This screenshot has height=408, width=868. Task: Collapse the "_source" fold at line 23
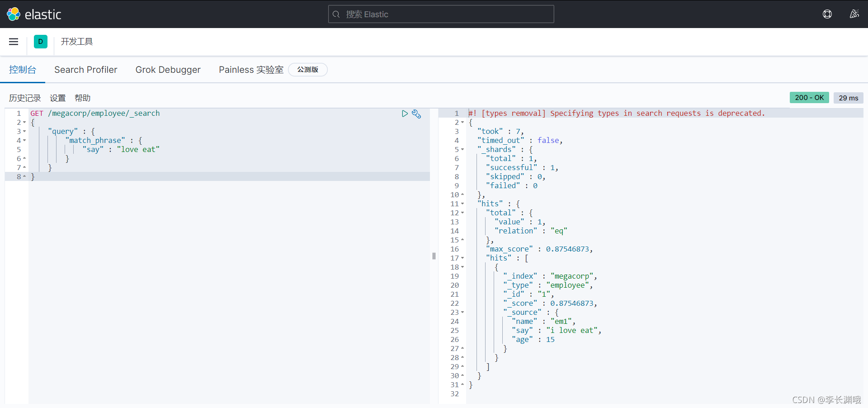click(462, 313)
